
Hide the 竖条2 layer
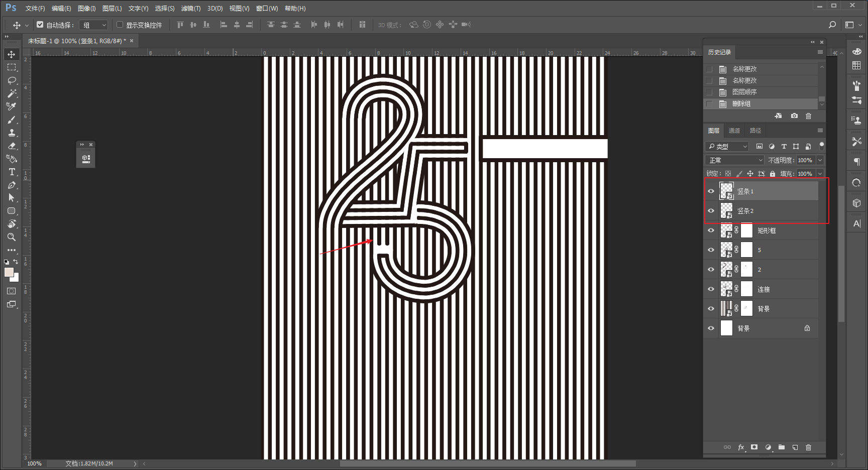[x=711, y=211]
